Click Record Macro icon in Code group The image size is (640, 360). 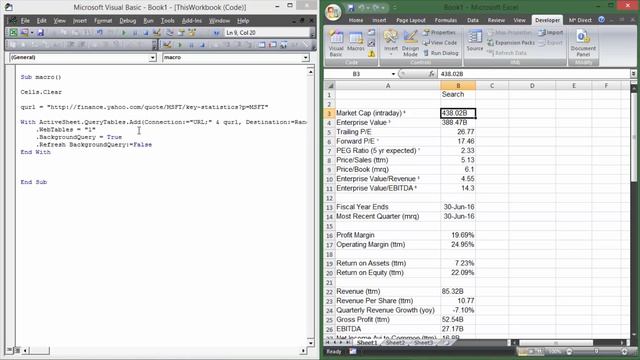point(371,32)
